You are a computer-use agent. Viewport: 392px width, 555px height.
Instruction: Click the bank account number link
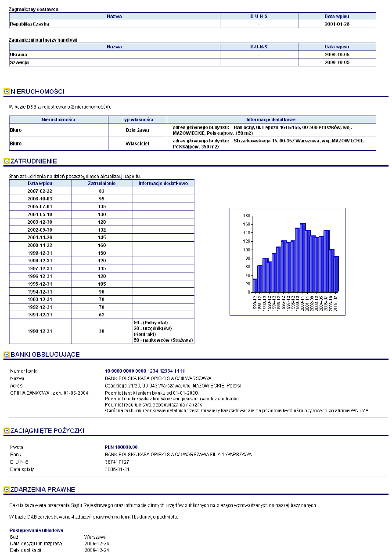(x=145, y=371)
